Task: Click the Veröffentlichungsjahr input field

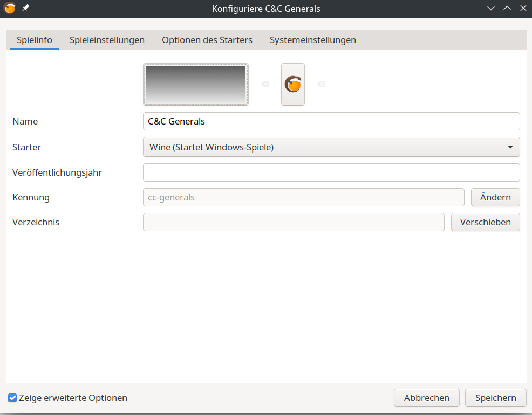Action: [331, 172]
